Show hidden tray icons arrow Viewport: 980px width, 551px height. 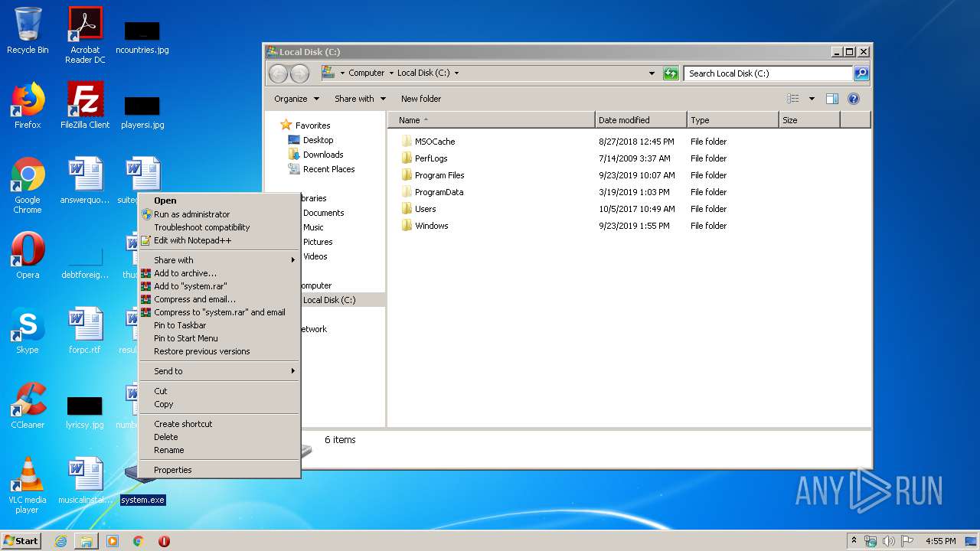tap(854, 541)
